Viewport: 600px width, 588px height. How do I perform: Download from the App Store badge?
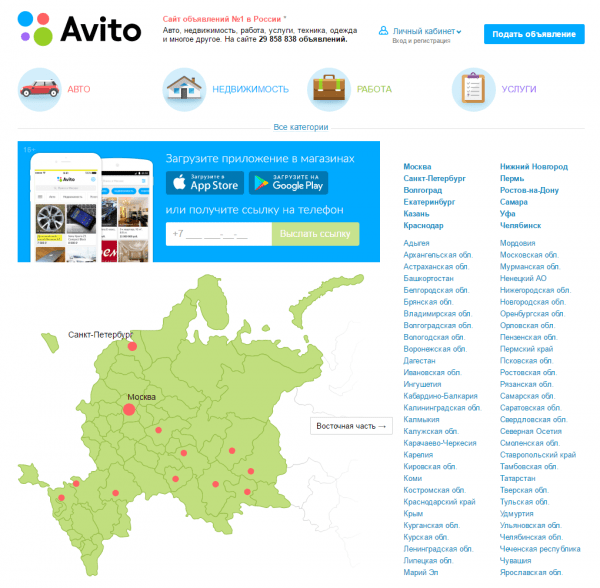(205, 183)
